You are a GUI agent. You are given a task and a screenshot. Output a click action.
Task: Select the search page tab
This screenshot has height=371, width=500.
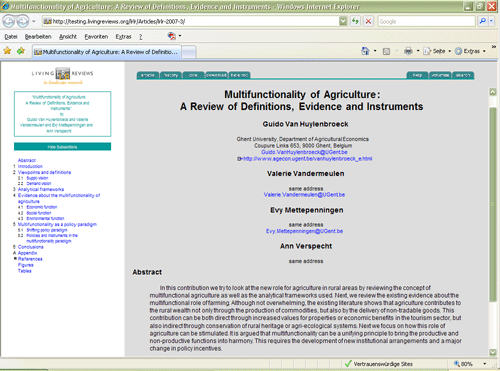[x=463, y=75]
